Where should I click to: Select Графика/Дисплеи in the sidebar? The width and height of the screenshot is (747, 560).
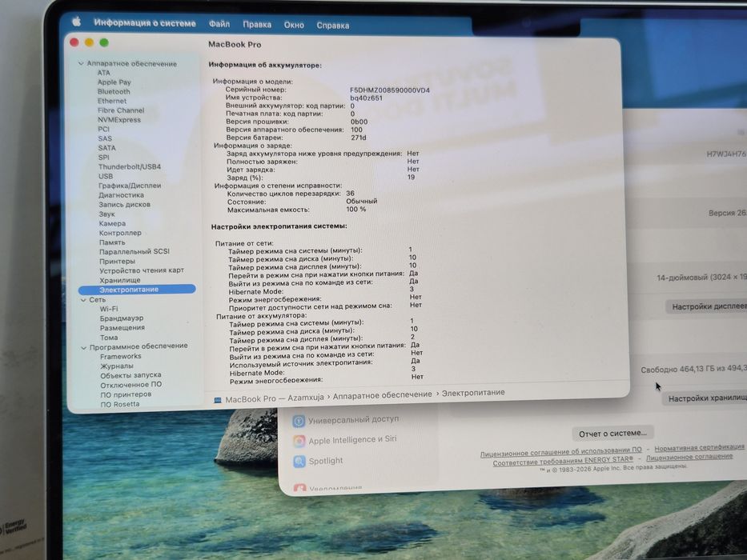click(x=130, y=186)
